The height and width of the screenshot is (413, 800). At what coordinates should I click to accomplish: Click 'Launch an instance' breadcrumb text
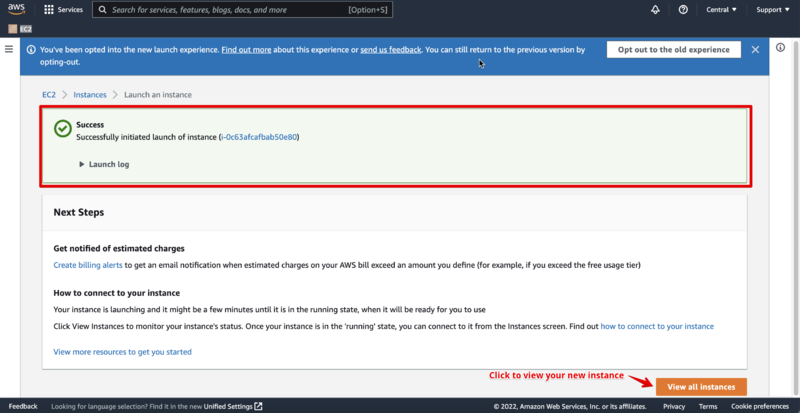click(158, 94)
